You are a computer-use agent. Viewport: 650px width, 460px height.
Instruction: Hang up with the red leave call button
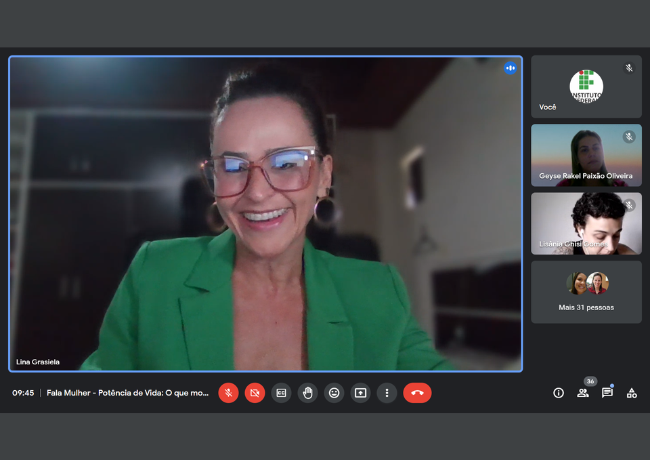tap(417, 393)
